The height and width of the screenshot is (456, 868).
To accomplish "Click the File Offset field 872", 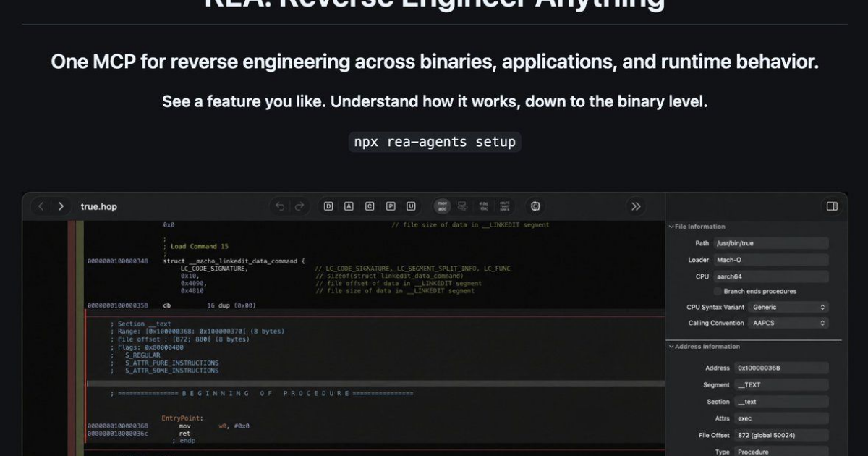I will point(781,435).
